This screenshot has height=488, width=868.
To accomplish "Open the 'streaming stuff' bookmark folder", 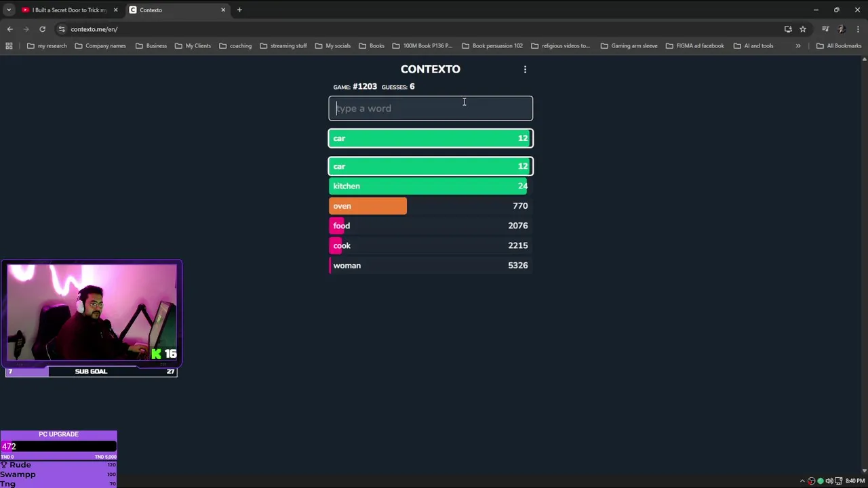I will click(x=283, y=46).
